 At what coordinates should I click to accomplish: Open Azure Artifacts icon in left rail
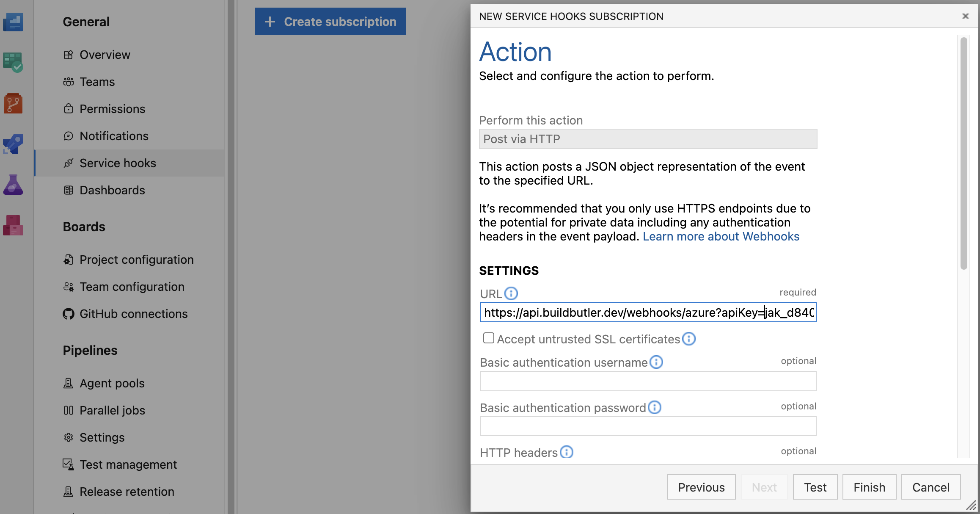(x=13, y=225)
